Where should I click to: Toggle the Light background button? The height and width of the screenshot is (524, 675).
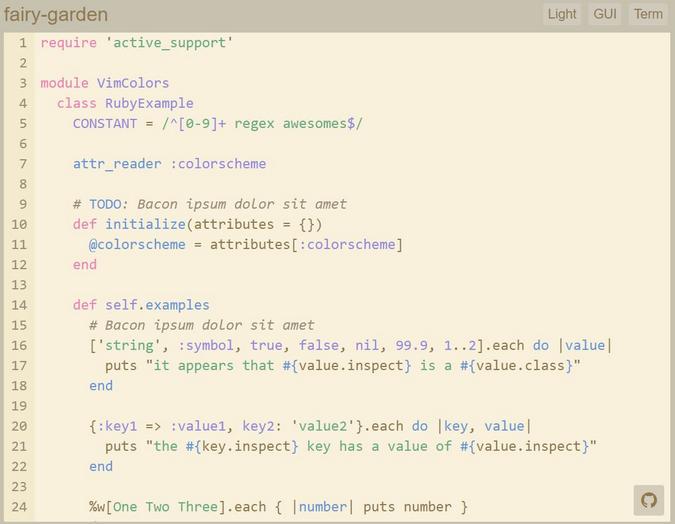(x=562, y=14)
